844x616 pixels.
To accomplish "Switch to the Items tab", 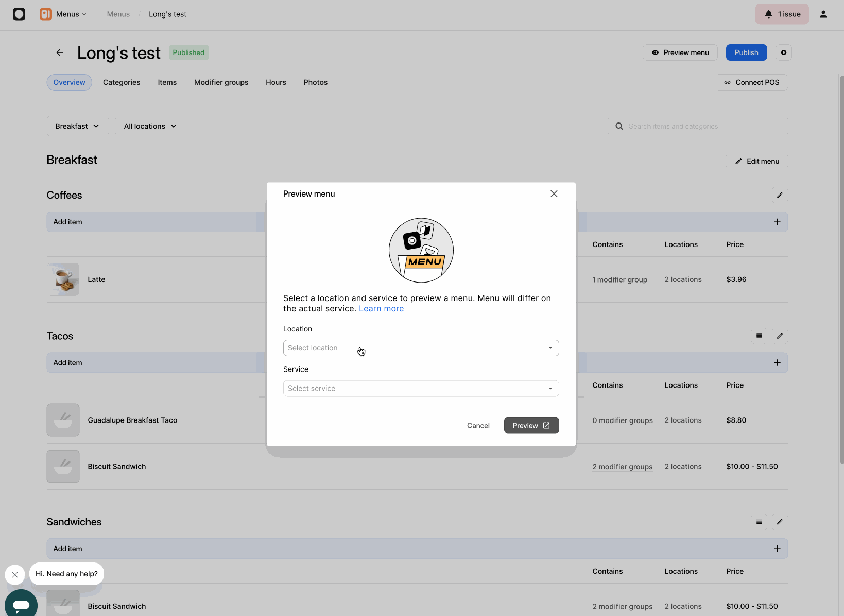I will coord(167,82).
